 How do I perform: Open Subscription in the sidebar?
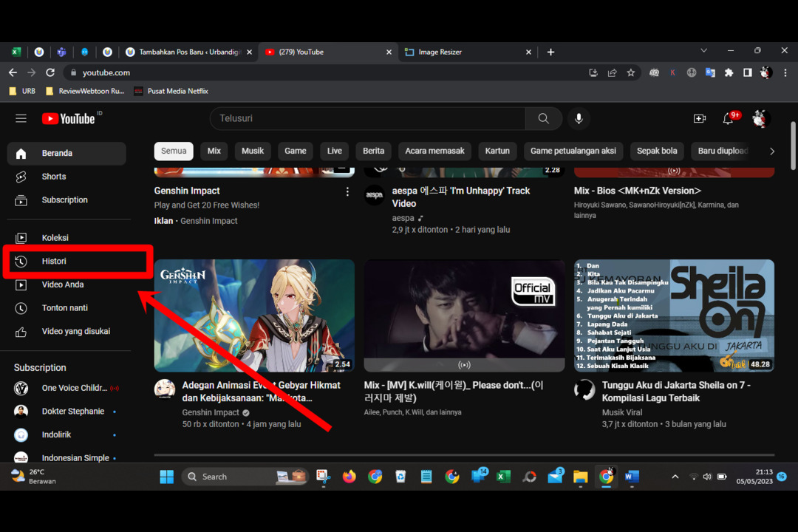[66, 200]
